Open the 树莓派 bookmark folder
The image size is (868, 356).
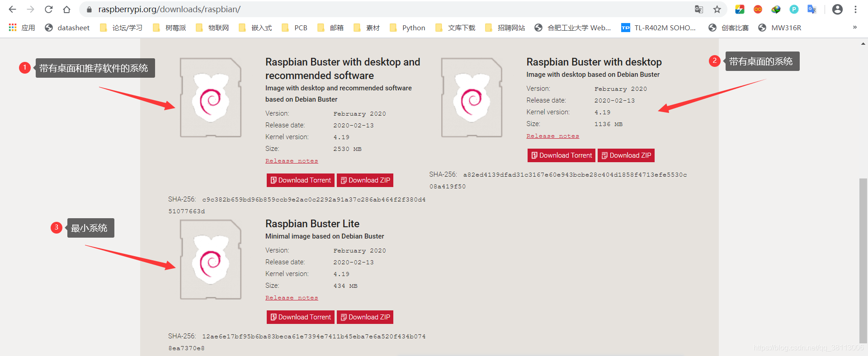[x=170, y=28]
